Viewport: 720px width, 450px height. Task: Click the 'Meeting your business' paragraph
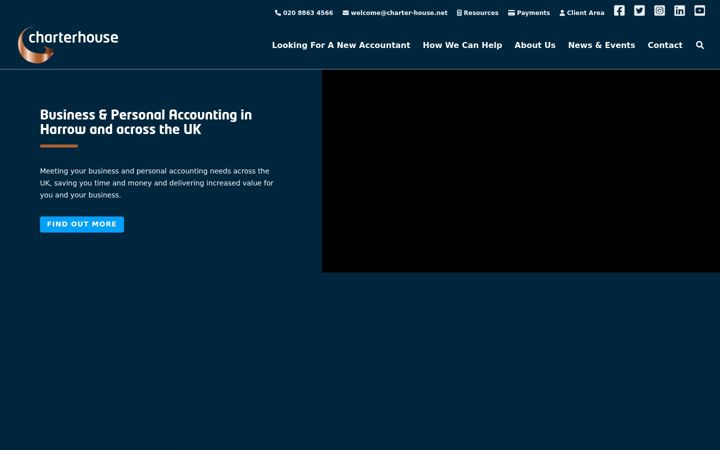pyautogui.click(x=157, y=183)
